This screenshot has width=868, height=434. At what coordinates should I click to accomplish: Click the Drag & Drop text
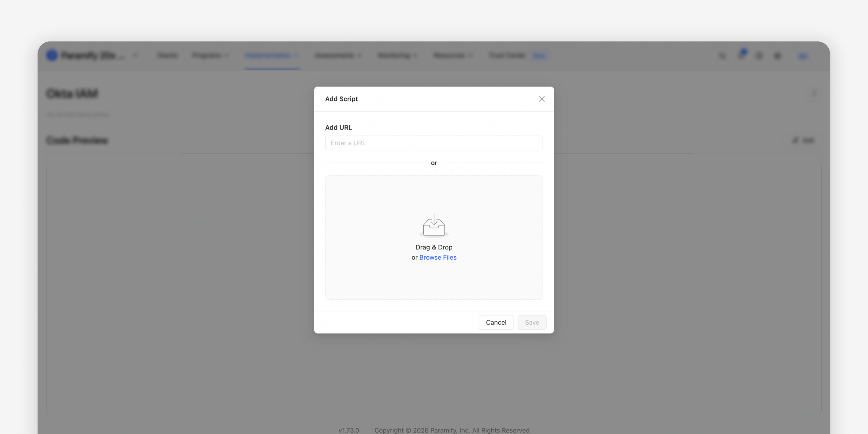(434, 247)
